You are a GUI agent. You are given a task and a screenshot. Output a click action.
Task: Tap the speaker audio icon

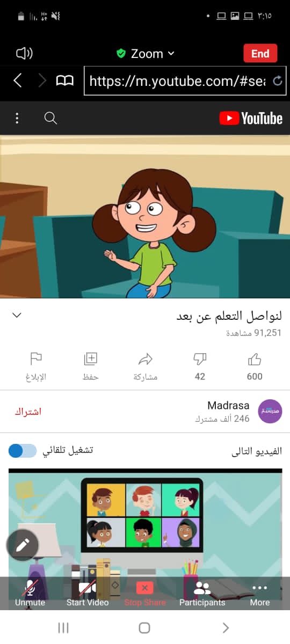coord(24,53)
